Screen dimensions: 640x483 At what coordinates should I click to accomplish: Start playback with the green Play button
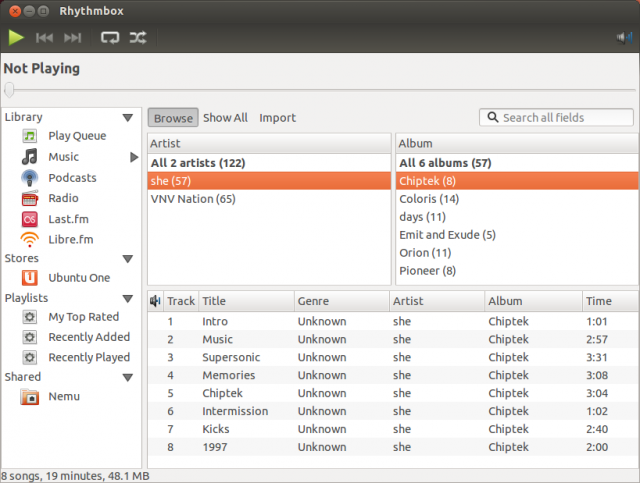(x=16, y=38)
